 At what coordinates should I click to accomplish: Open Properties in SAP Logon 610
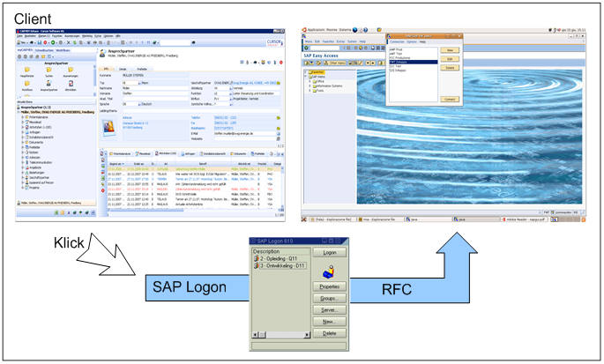(x=329, y=287)
